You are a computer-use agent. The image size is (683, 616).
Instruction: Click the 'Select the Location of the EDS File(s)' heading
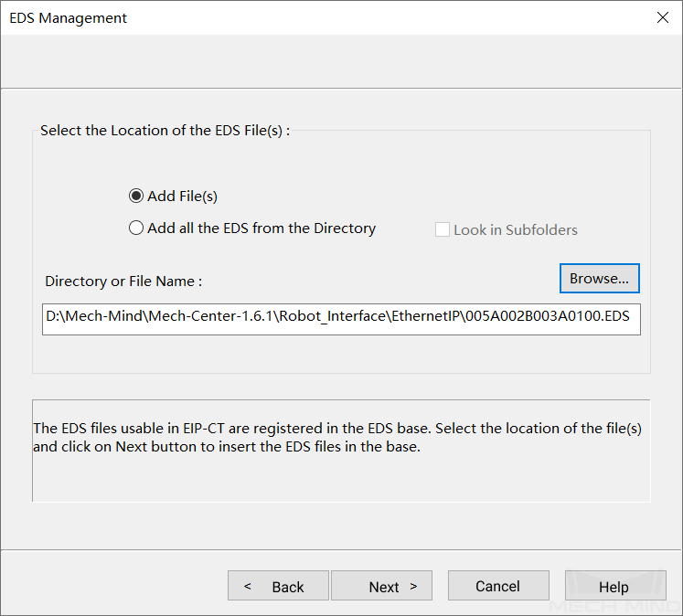[x=165, y=131]
